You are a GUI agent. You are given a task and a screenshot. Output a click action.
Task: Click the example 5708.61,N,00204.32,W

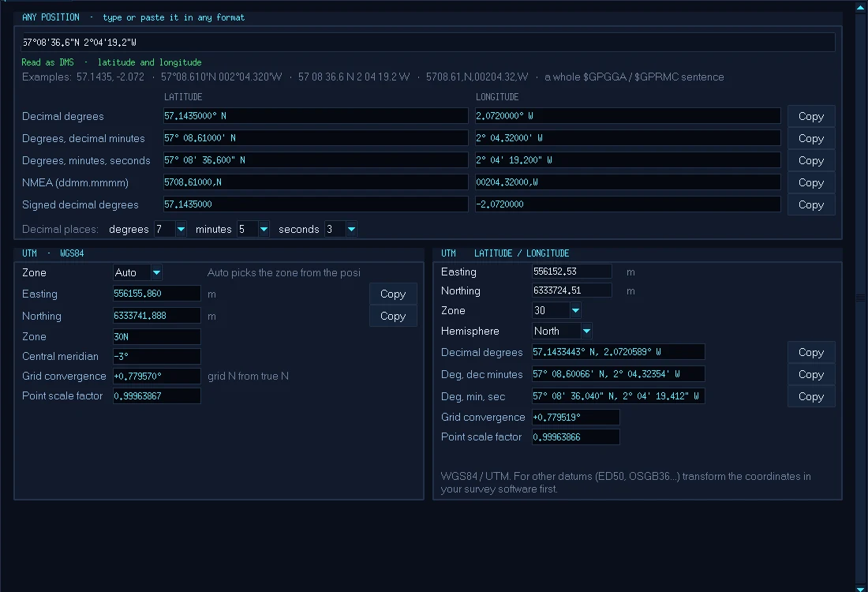coord(477,77)
